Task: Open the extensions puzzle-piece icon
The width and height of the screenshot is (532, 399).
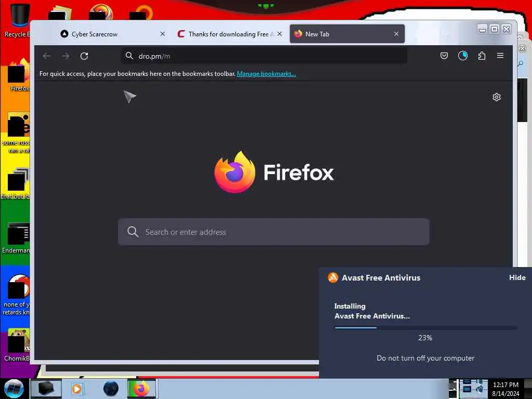Action: point(482,56)
